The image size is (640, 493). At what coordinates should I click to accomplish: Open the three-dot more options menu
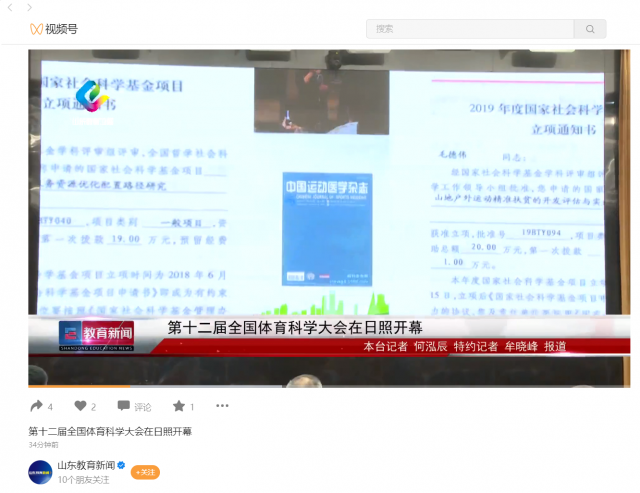222,406
